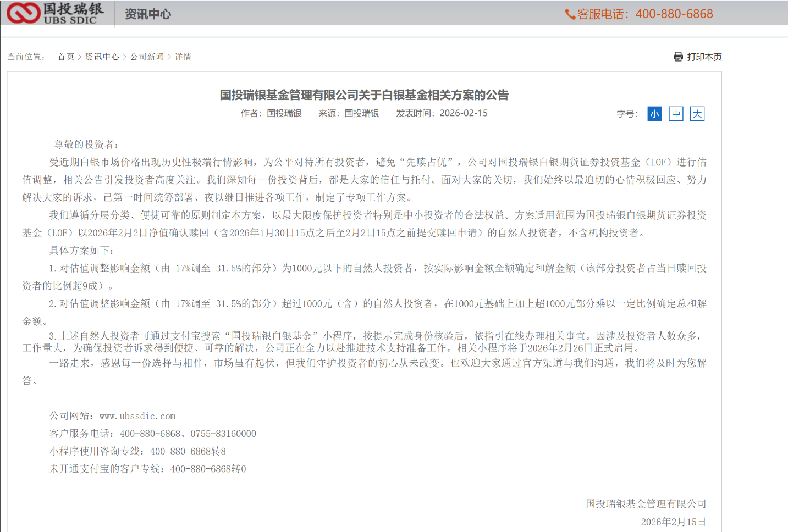Click the company signature 国投瑞银基金管理有限公司

645,503
